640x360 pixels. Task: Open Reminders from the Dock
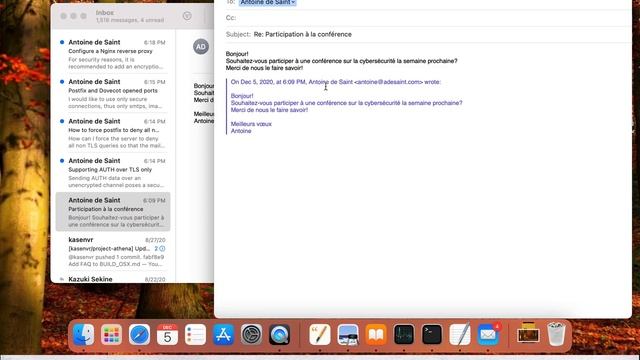(x=196, y=335)
